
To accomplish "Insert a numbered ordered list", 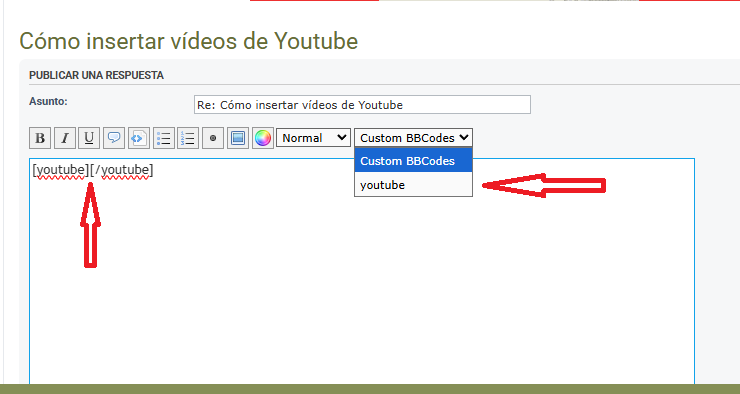I will (188, 138).
